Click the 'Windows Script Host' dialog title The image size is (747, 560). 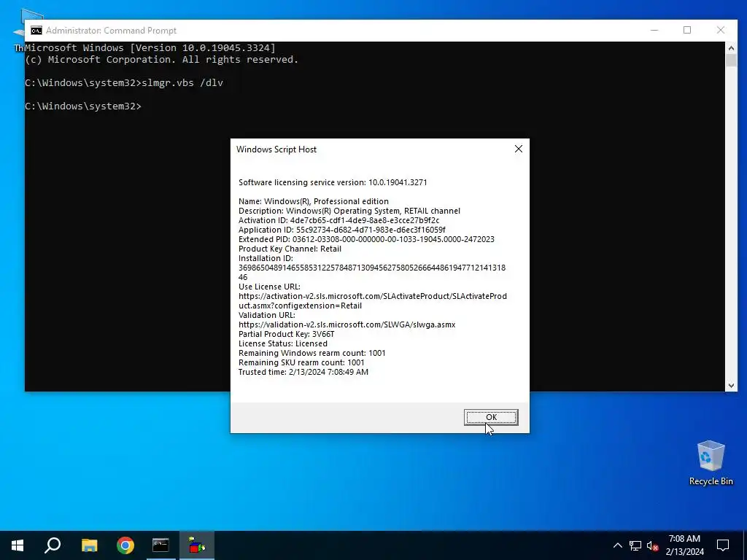(x=276, y=149)
